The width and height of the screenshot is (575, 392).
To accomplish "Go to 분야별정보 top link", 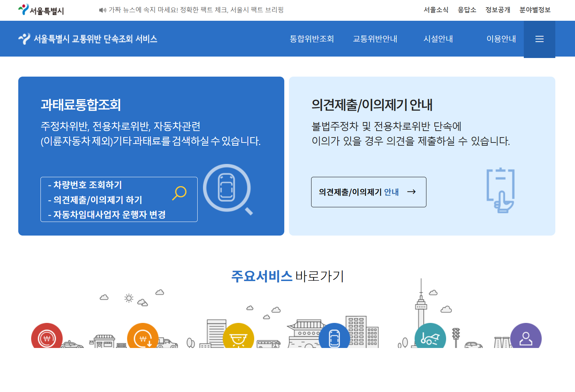I will click(535, 10).
